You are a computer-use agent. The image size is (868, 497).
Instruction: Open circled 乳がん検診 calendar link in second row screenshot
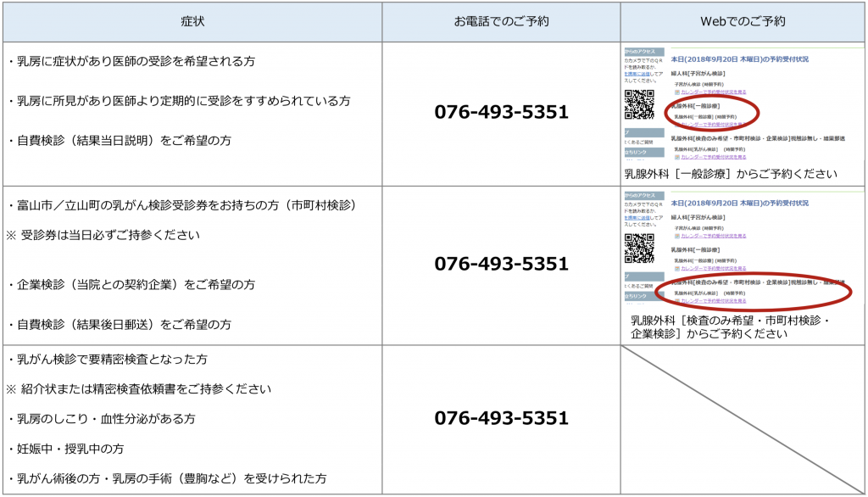714,300
